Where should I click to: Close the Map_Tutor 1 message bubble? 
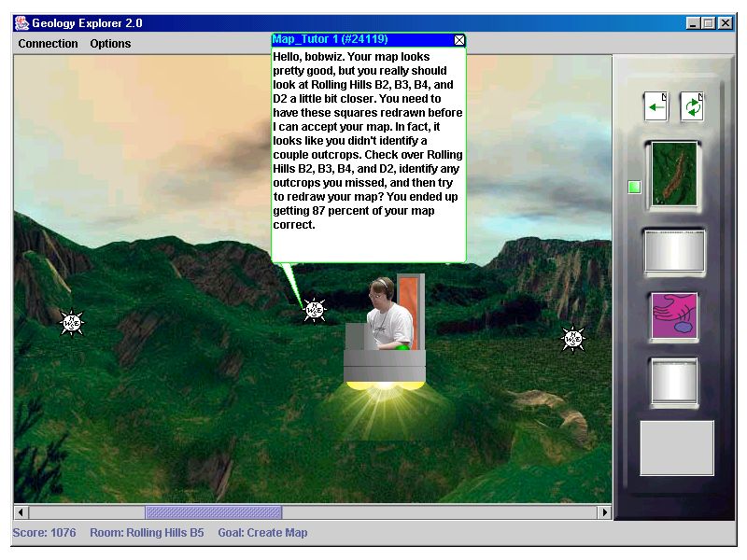(x=458, y=40)
